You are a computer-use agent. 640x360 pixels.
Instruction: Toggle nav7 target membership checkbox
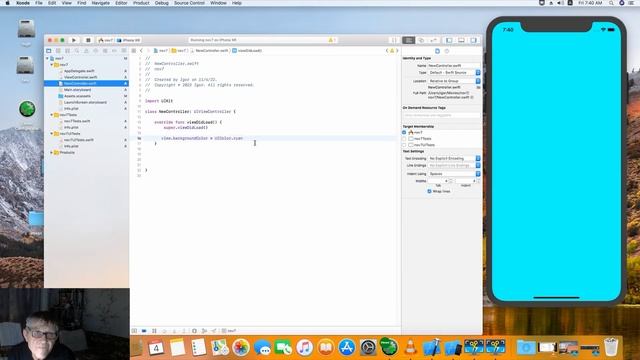click(x=404, y=132)
